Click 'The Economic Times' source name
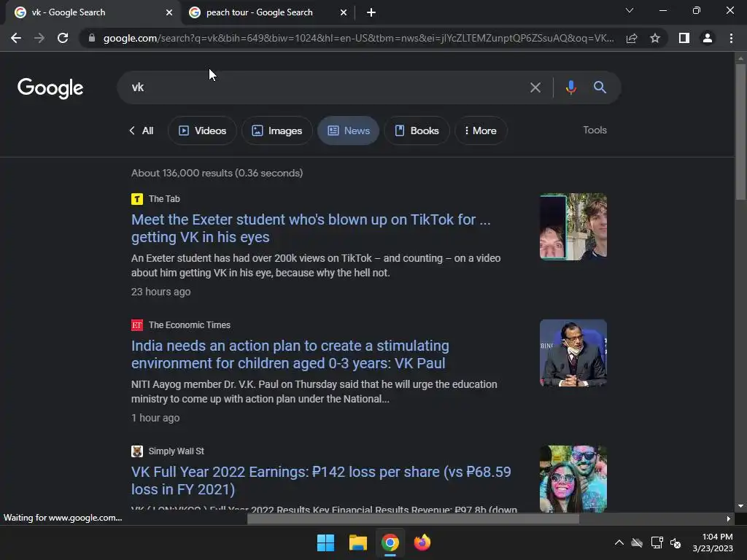This screenshot has height=560, width=747. pyautogui.click(x=190, y=325)
